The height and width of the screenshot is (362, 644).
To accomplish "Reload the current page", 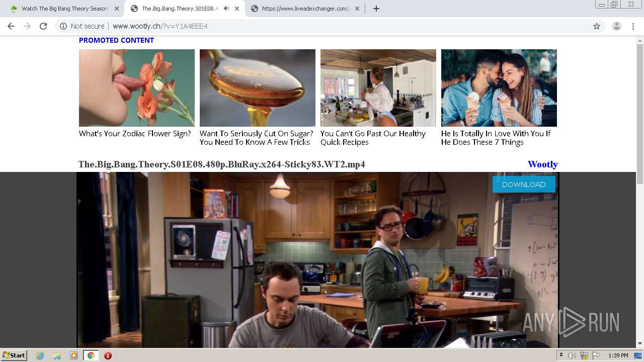I will click(x=43, y=26).
